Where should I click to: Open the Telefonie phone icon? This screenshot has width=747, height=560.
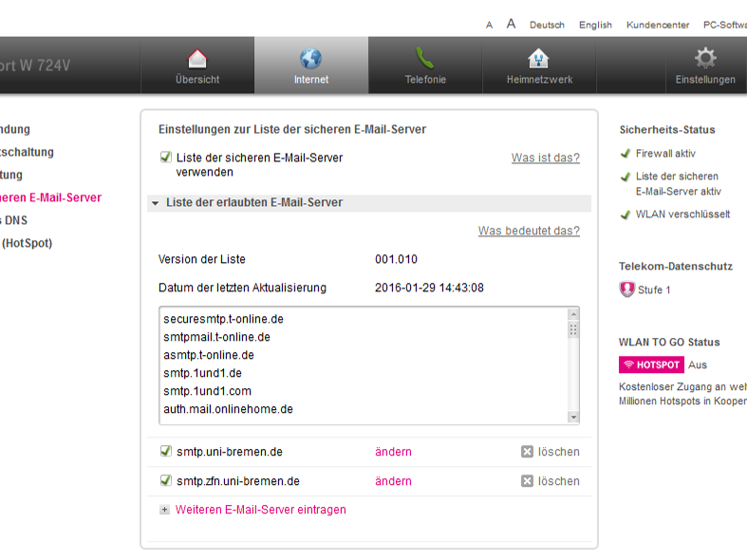pos(424,59)
